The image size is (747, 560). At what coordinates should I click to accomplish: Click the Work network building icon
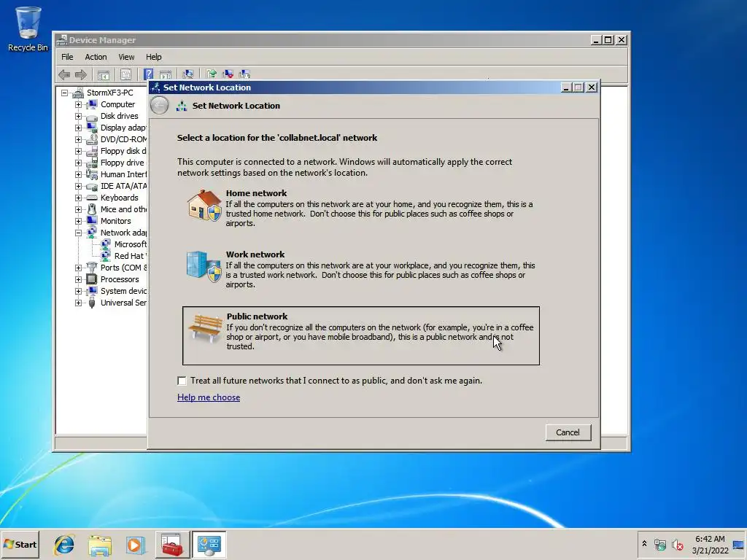point(204,267)
